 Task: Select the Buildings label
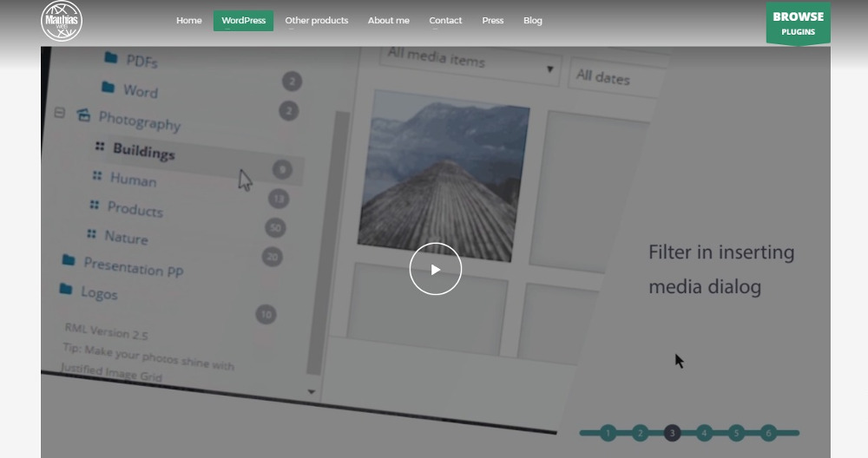(x=144, y=150)
